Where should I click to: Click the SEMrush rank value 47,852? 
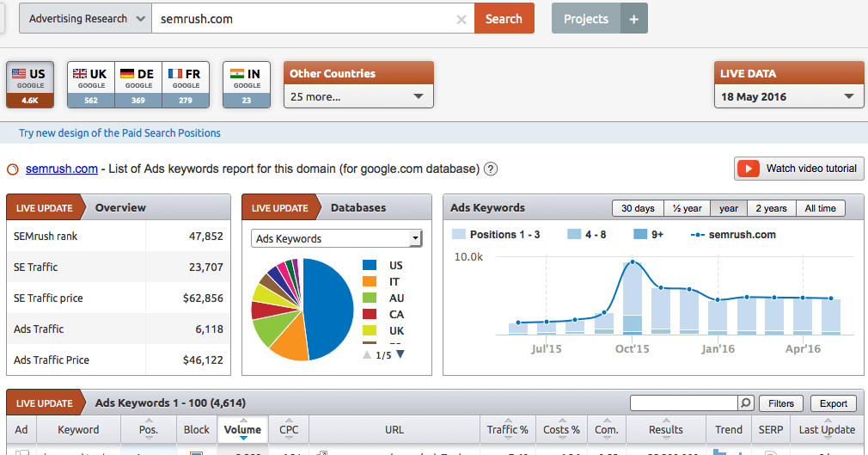pyautogui.click(x=206, y=236)
